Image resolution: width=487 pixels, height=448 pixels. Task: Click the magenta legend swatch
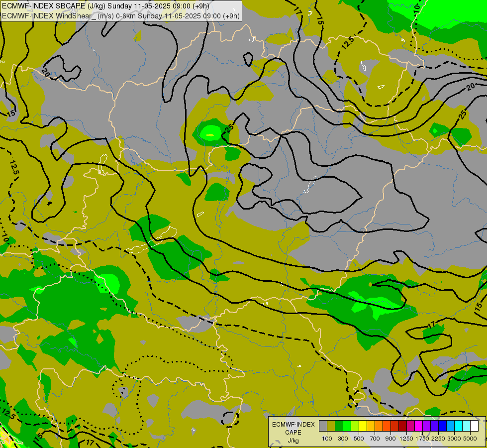419,426
